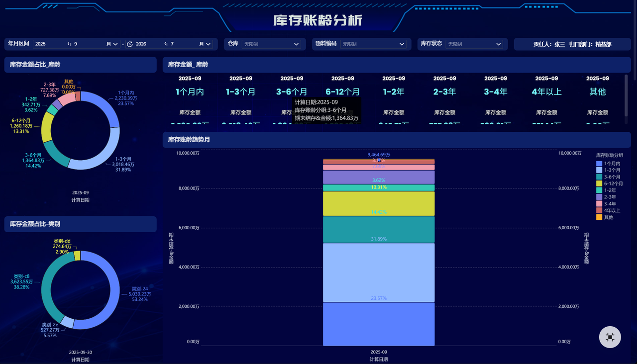This screenshot has height=364, width=637.
Task: Click the round exit-fullscreen floating button
Action: point(610,337)
